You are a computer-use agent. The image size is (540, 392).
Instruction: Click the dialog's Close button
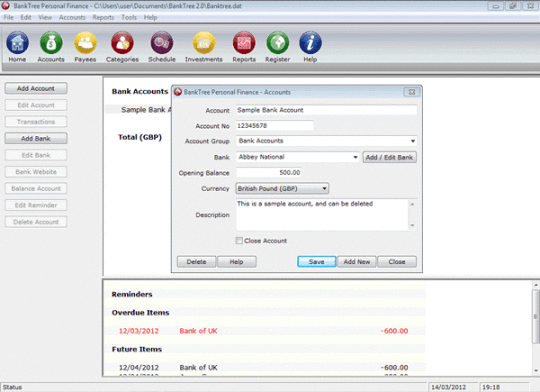[397, 262]
